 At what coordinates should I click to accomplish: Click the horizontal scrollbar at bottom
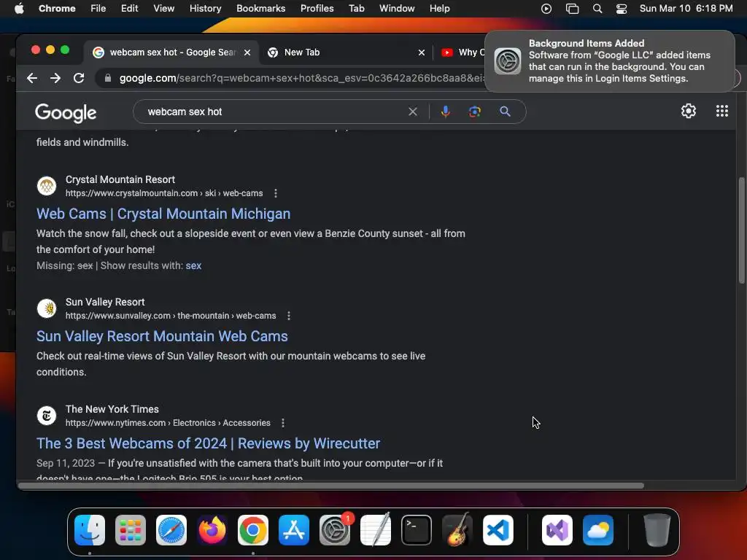[331, 486]
